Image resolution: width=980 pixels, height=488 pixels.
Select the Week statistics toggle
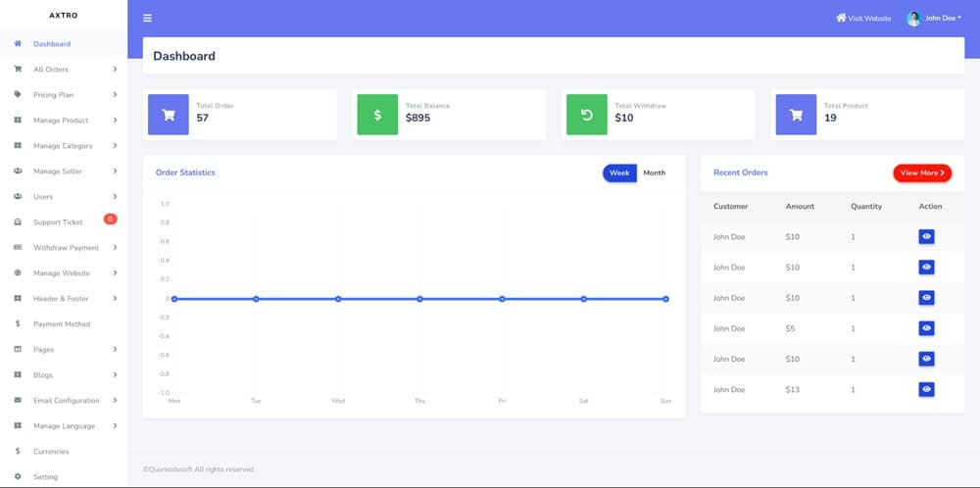tap(619, 172)
